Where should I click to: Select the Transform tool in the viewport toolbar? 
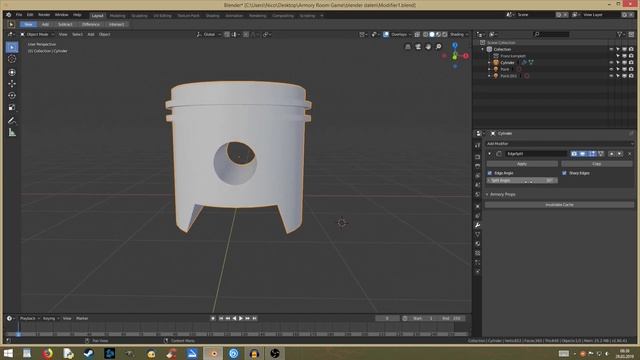pos(12,72)
